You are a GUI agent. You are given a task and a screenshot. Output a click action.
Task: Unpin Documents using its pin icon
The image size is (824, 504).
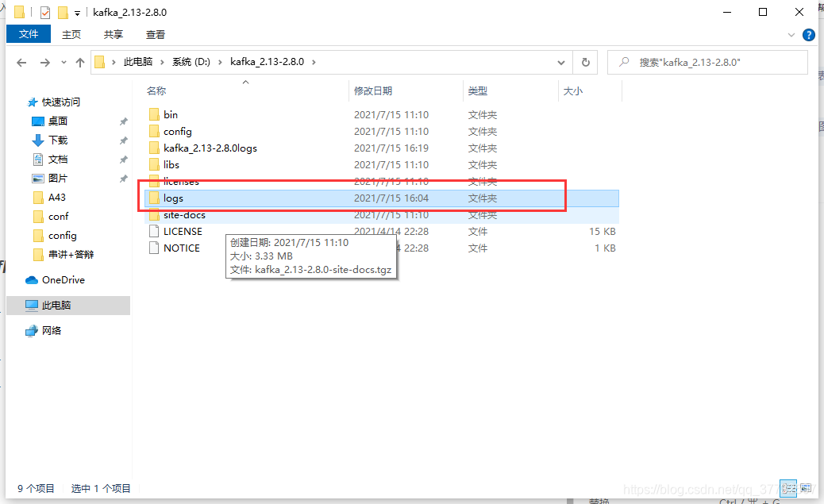click(124, 160)
